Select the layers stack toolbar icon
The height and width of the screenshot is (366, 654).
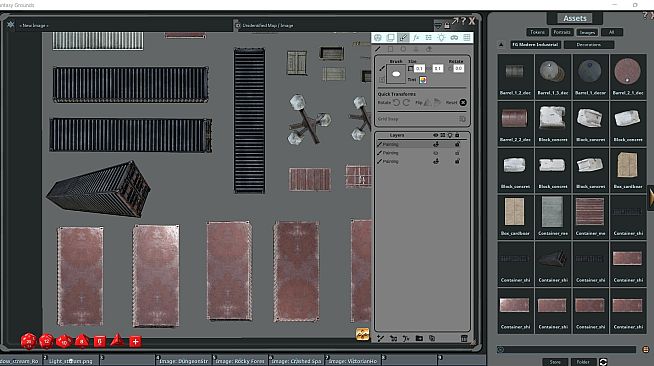tap(390, 38)
